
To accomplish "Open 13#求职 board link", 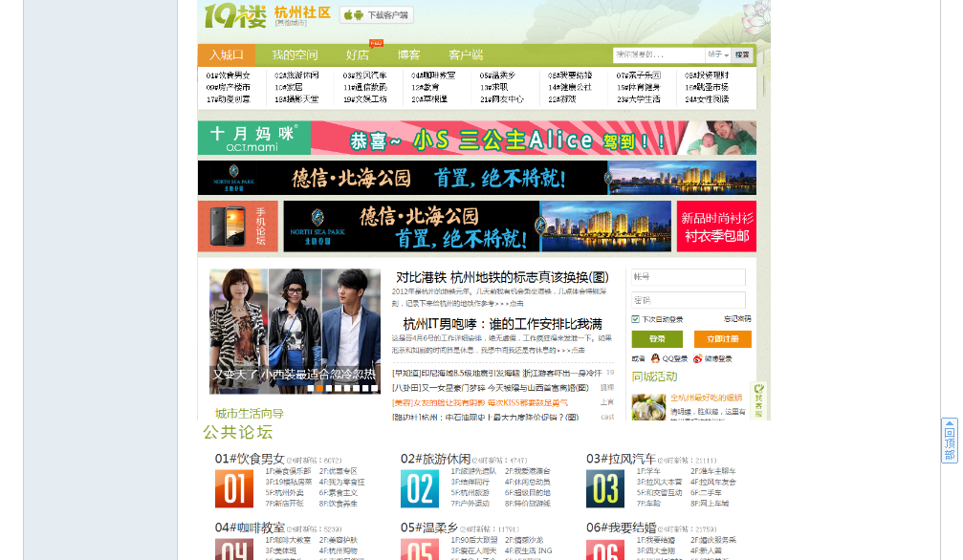I will 493,87.
